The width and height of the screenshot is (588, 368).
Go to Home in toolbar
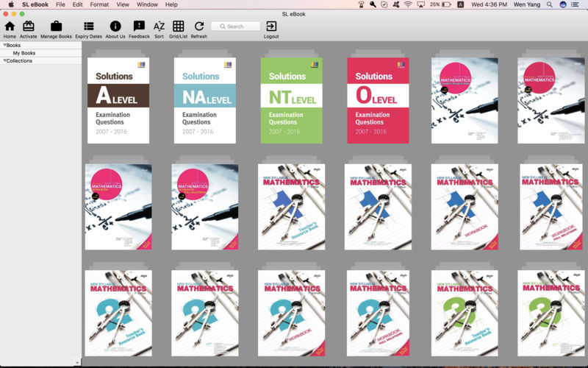click(10, 29)
